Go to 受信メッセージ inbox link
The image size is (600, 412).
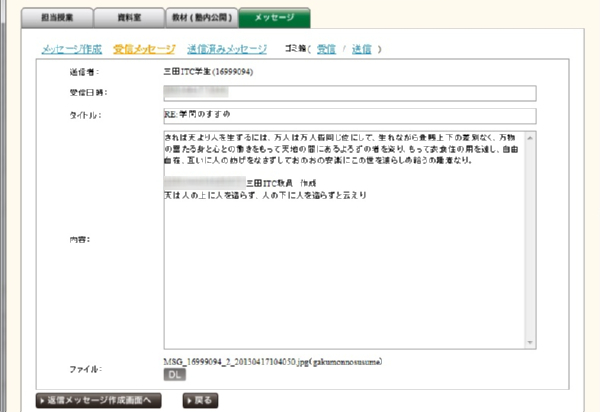pos(144,49)
